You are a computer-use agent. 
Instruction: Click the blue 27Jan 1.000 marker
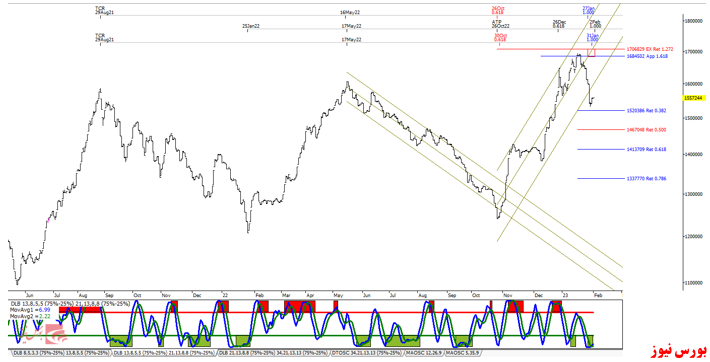click(x=588, y=10)
